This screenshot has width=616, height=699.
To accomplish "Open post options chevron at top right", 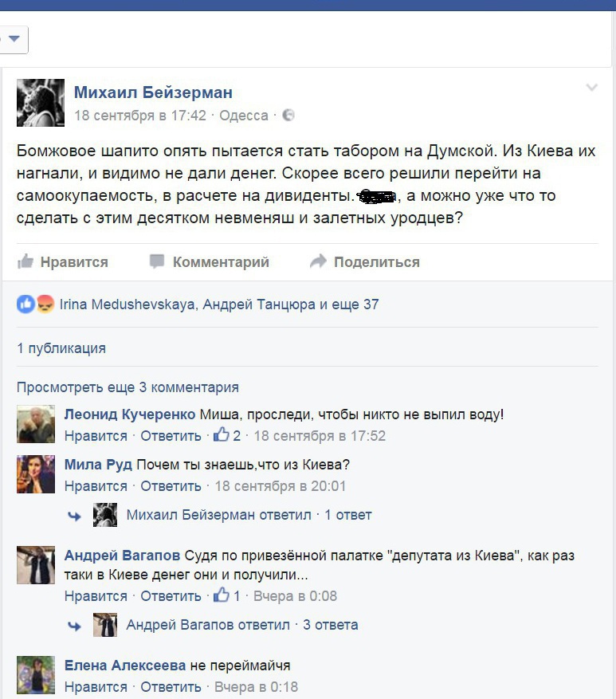I will click(x=591, y=88).
